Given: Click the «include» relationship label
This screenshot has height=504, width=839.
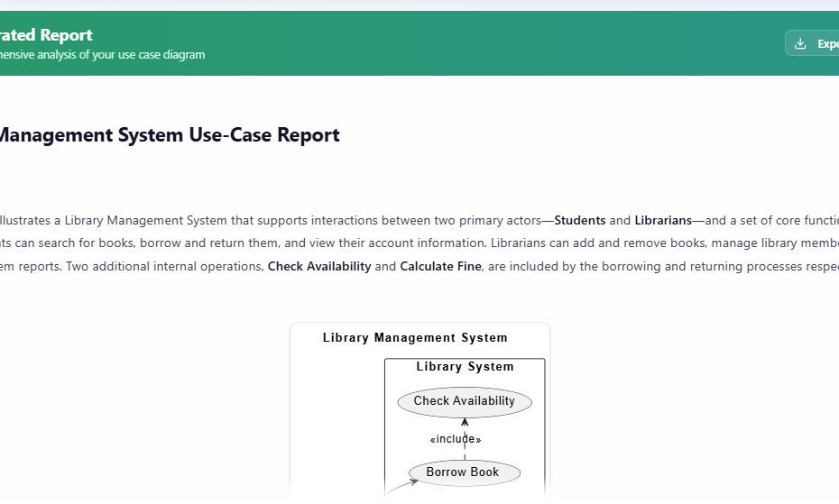Looking at the screenshot, I should click(456, 440).
